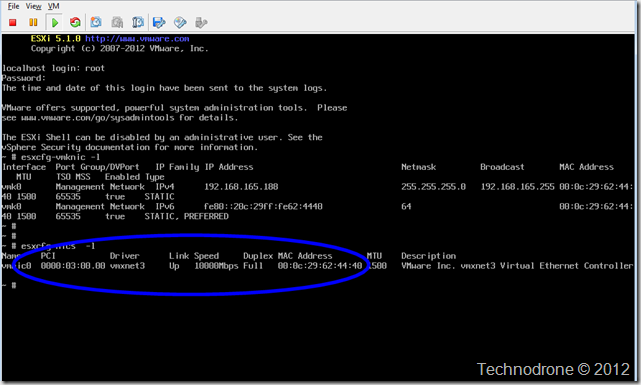This screenshot has height=385, width=641.
Task: Click the red Power Off button
Action: coord(13,22)
